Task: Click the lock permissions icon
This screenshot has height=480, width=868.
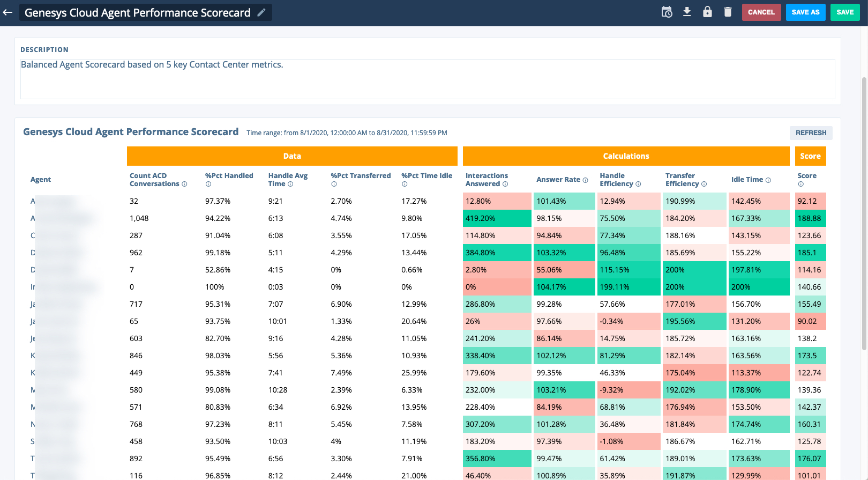Action: (x=707, y=12)
